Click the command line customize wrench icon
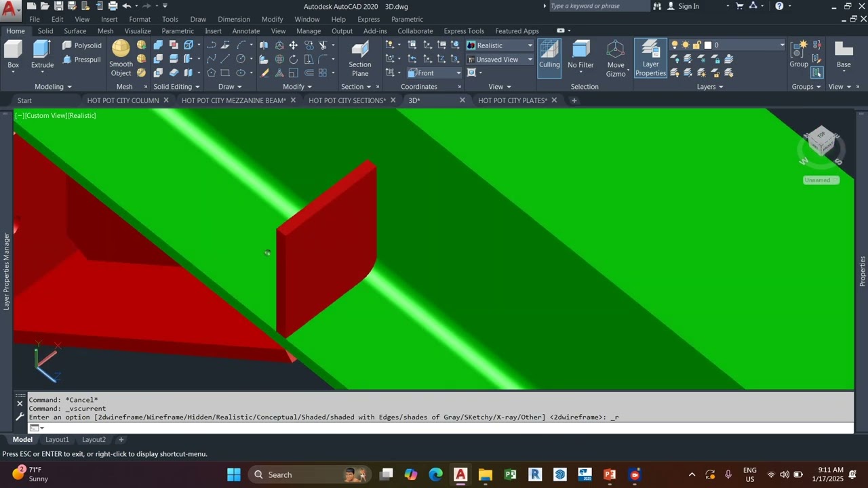 [20, 416]
